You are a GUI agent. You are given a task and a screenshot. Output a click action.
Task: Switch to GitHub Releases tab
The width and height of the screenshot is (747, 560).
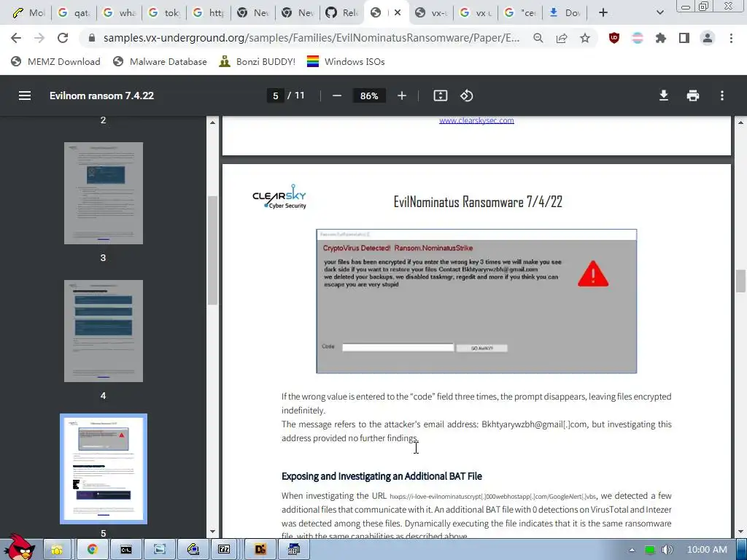click(342, 13)
